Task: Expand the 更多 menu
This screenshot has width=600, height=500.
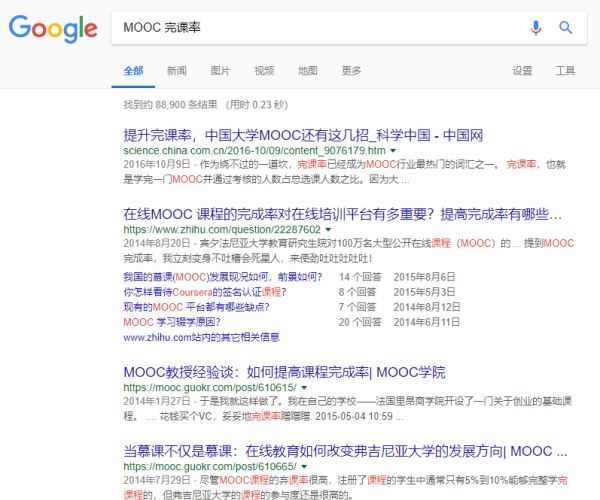Action: pos(351,71)
